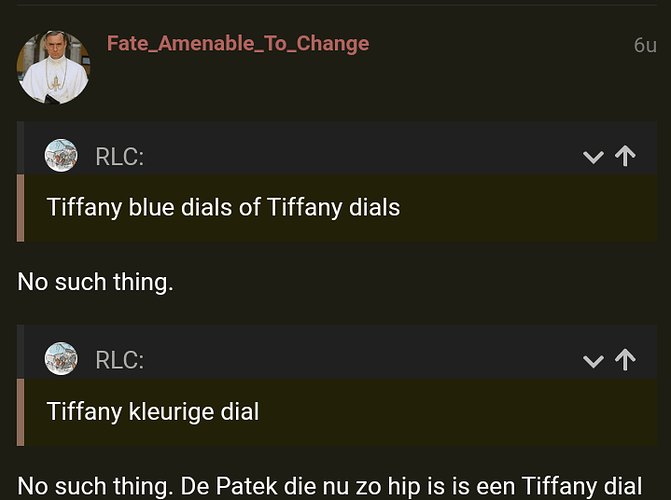Click the quoted text Tiffany blue dials of Tiffany dials
This screenshot has width=671, height=500.
pyautogui.click(x=223, y=208)
